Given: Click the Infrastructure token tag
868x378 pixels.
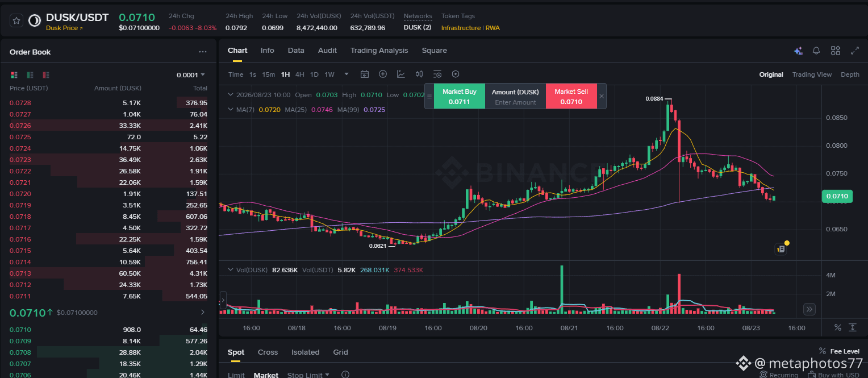Looking at the screenshot, I should coord(461,28).
